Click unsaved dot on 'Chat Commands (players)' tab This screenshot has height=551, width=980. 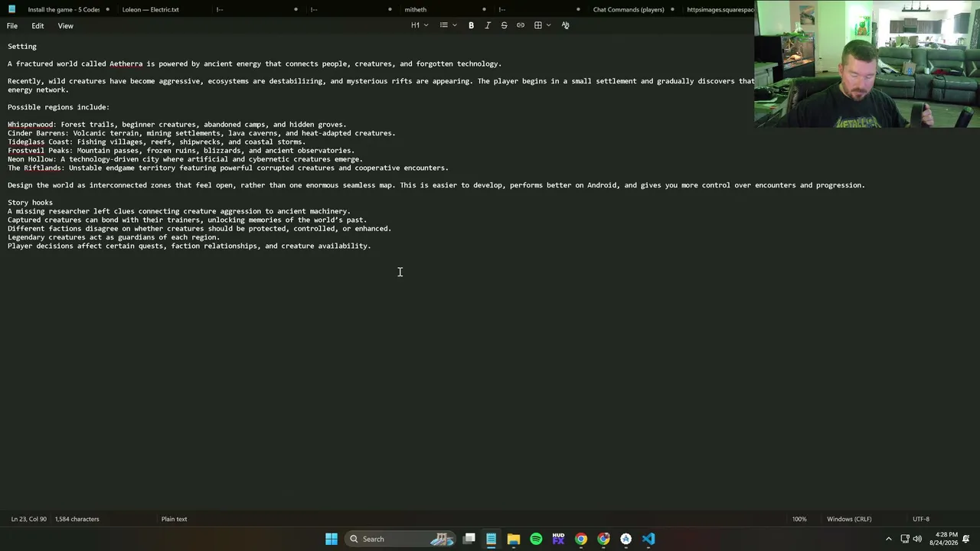673,9
